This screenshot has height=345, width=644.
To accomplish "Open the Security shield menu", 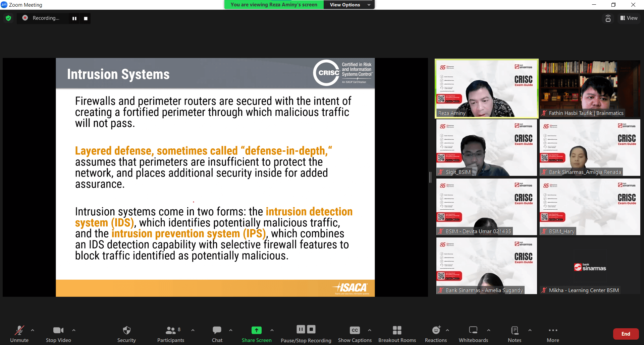I will pyautogui.click(x=126, y=334).
